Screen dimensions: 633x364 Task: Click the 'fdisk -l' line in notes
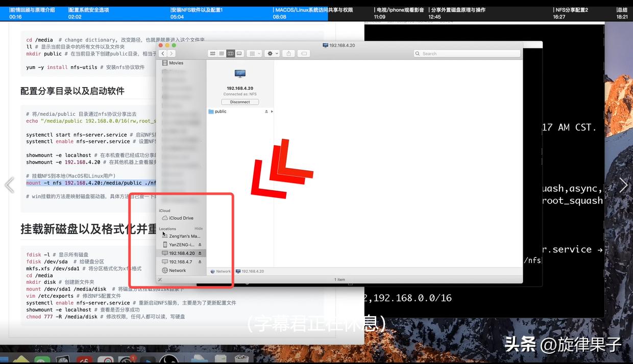[x=57, y=254]
